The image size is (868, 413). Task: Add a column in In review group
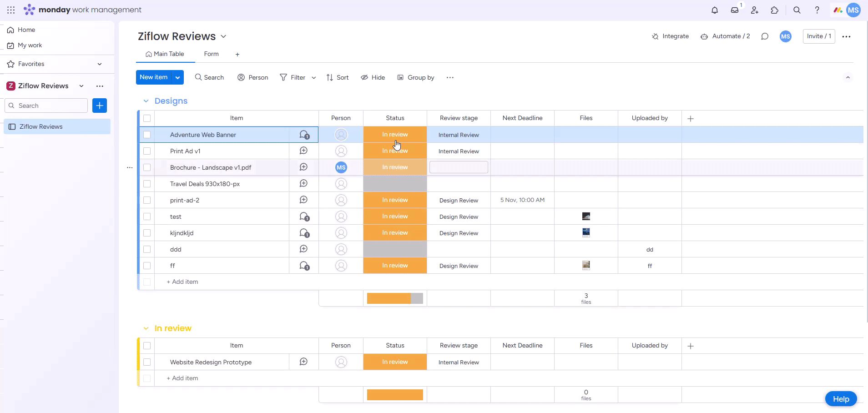pyautogui.click(x=691, y=346)
